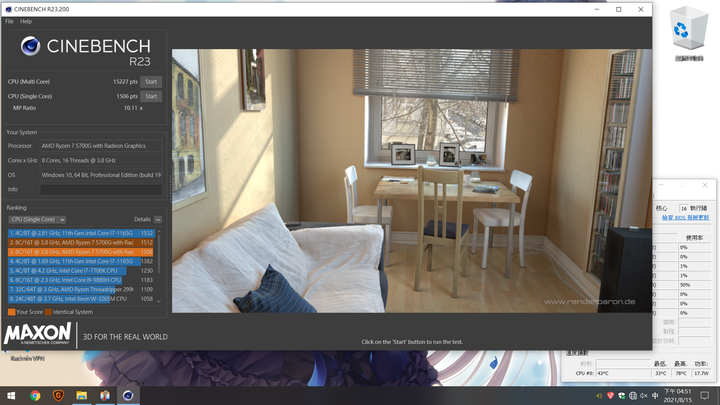Viewport: 720px width, 405px height.
Task: Click the red shield tray icon
Action: point(610,395)
